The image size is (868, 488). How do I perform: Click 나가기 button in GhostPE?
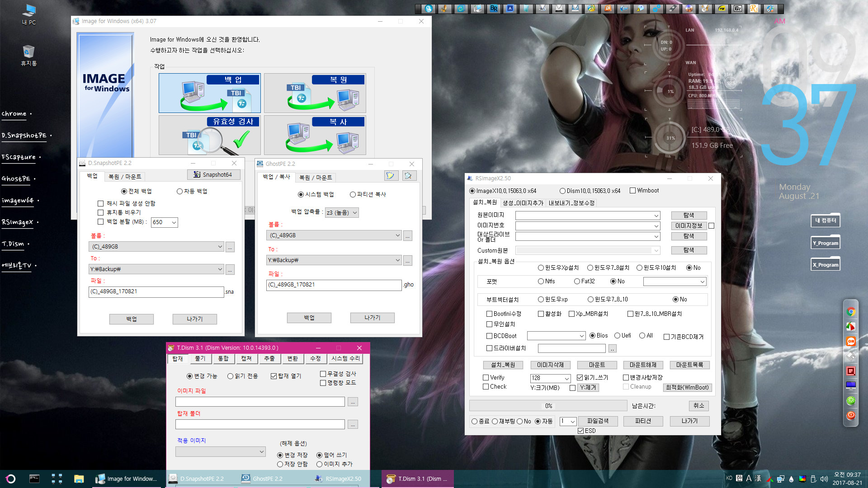(373, 318)
